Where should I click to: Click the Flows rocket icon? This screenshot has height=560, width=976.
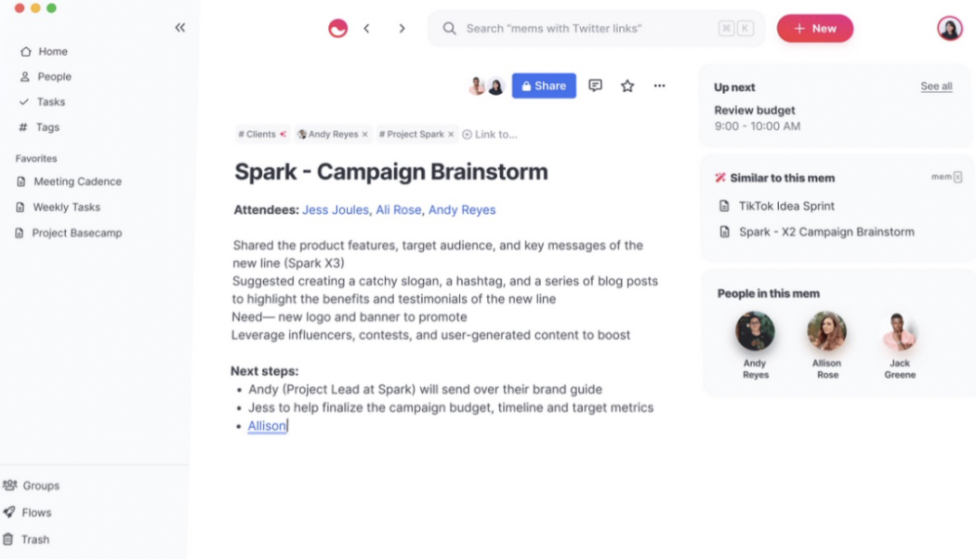[x=9, y=512]
